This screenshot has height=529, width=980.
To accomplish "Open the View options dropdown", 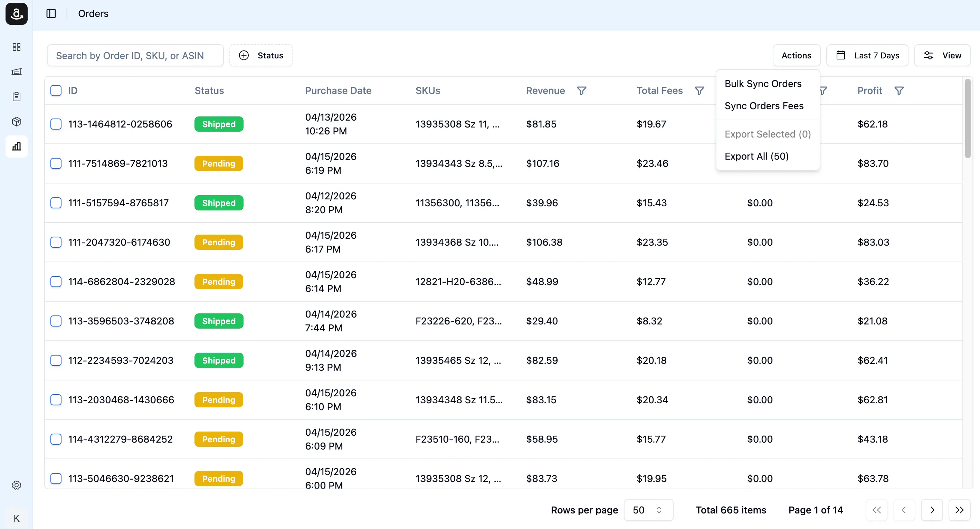I will [942, 56].
